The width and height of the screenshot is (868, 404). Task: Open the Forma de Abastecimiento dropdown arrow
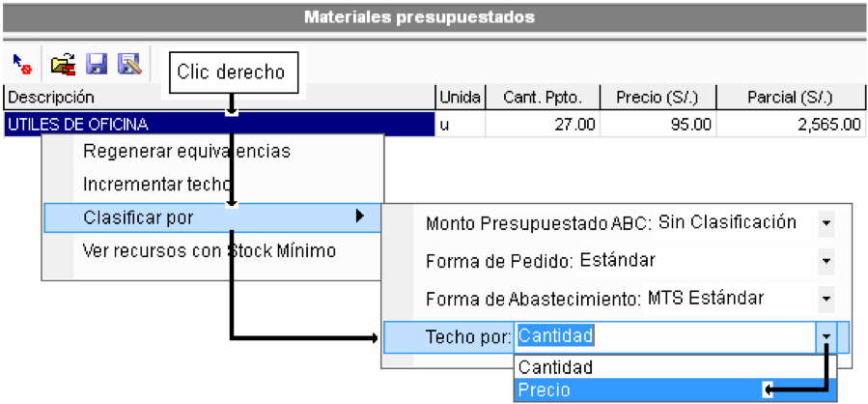pos(826,299)
